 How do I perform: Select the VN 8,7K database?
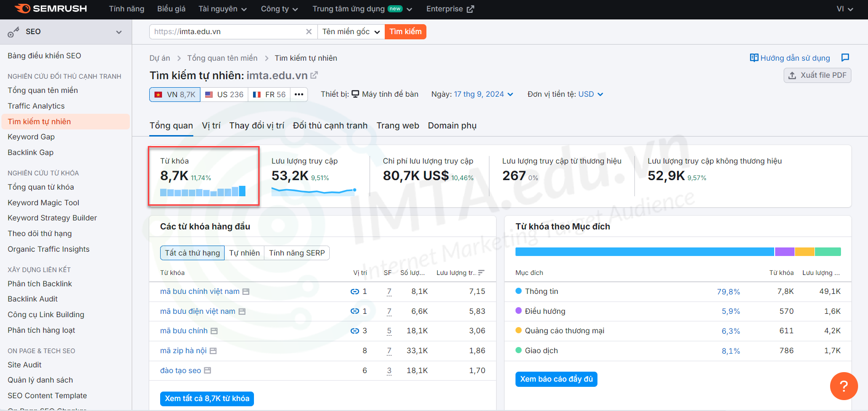(x=175, y=94)
